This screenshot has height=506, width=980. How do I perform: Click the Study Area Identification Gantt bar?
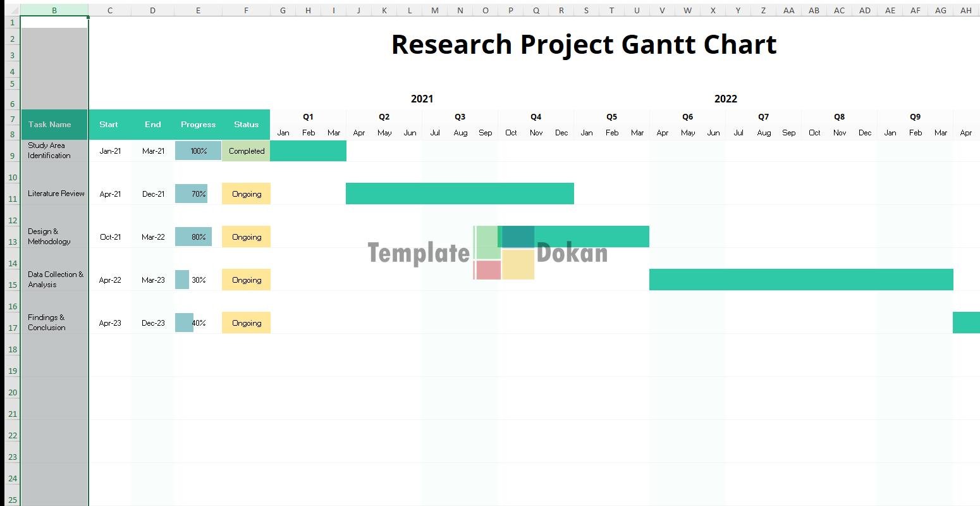[308, 151]
